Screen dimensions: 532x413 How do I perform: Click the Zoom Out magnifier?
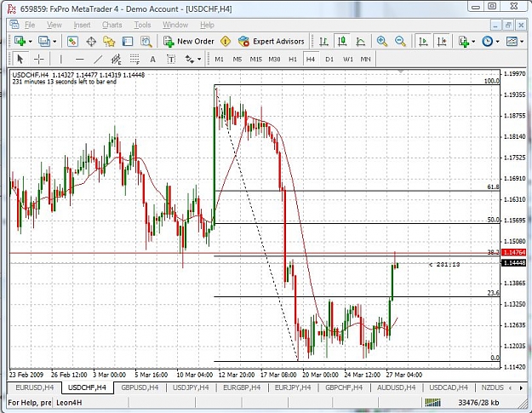pyautogui.click(x=401, y=42)
